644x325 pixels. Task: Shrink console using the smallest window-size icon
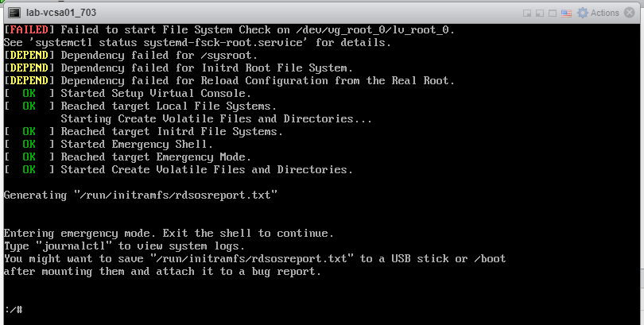click(x=527, y=14)
